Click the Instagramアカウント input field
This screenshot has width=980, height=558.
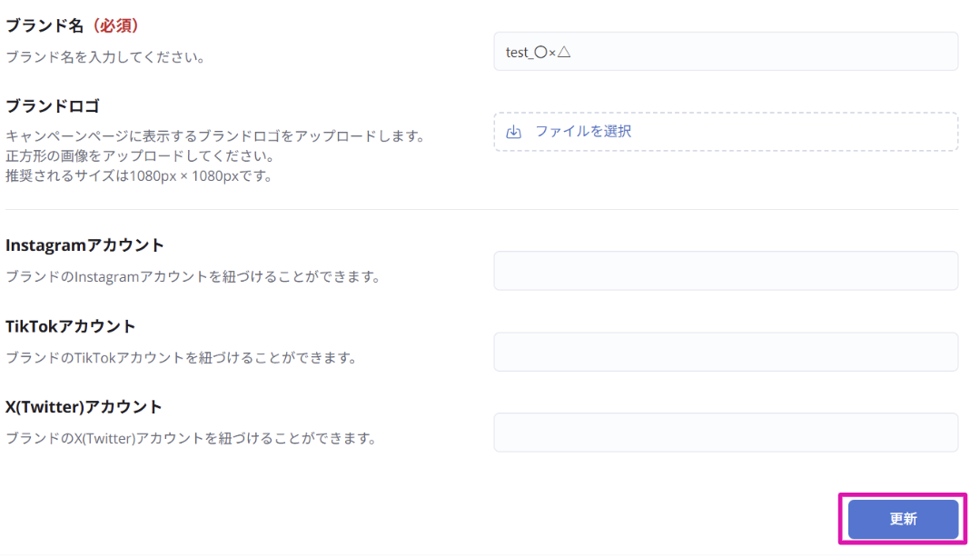coord(725,271)
